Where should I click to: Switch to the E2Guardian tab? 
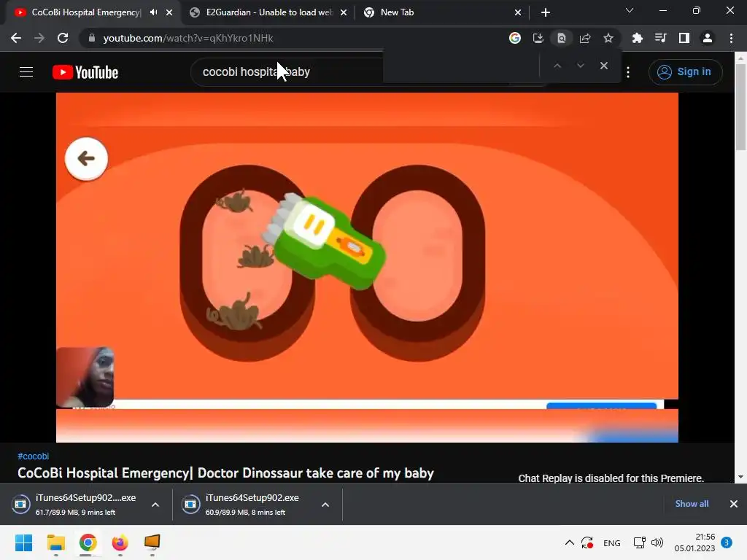pos(268,12)
